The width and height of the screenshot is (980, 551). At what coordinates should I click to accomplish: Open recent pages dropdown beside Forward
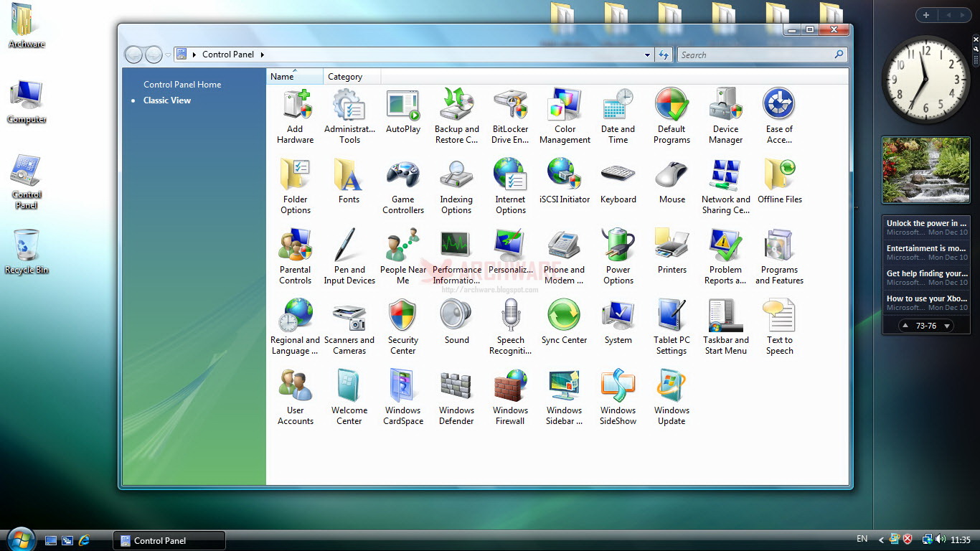pyautogui.click(x=169, y=55)
